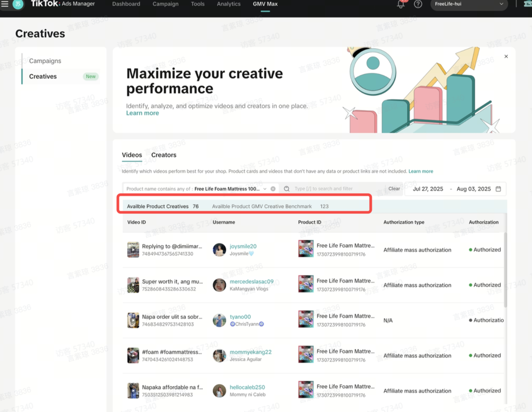Open the 'Super worth it' video thumbnail

pos(133,285)
